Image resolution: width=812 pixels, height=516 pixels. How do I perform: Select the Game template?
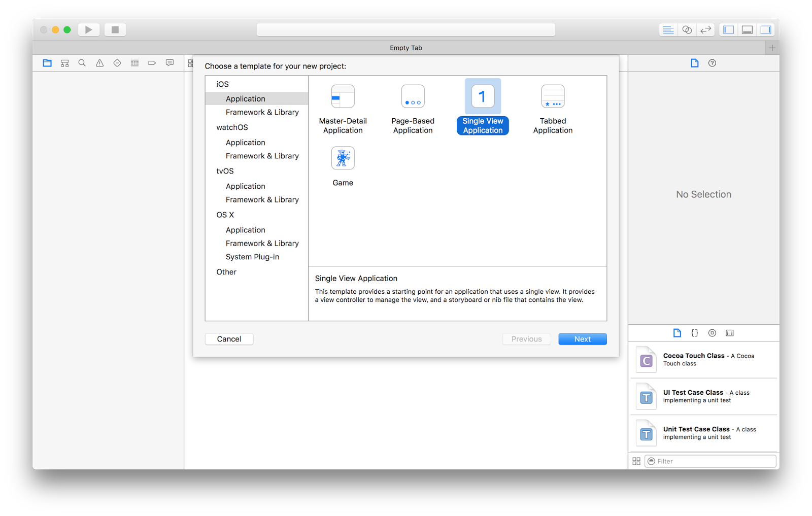343,167
